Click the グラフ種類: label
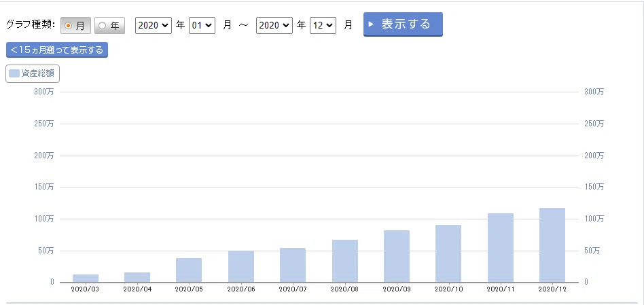 click(31, 25)
